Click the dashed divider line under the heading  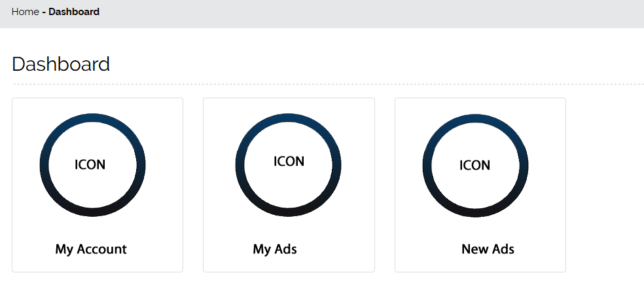tap(327, 84)
